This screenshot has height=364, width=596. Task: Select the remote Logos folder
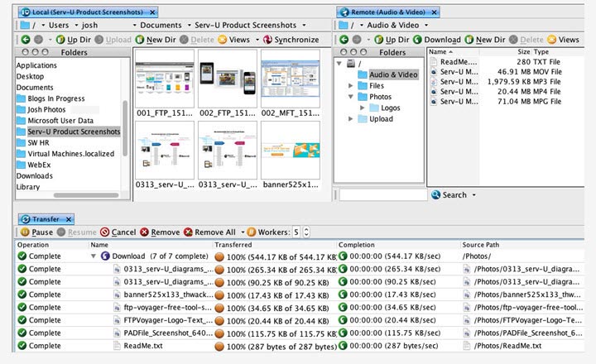[385, 108]
